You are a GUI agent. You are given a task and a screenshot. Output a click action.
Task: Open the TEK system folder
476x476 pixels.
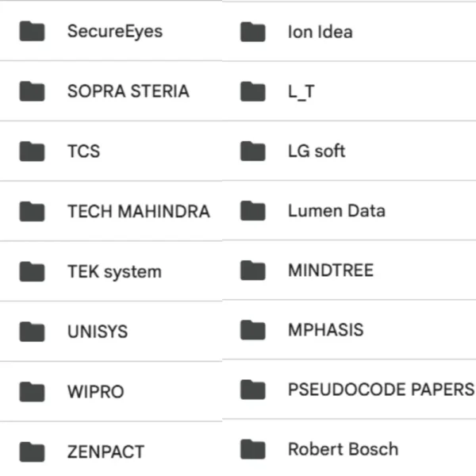113,271
